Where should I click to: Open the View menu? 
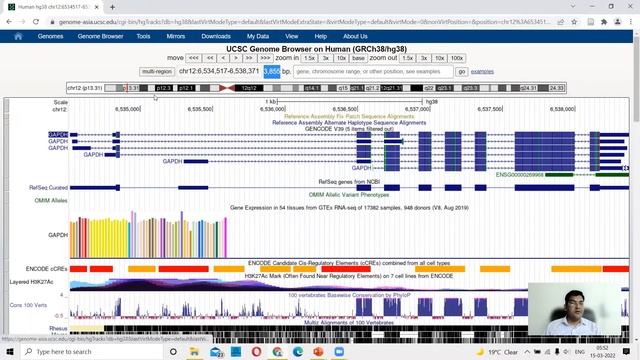click(x=291, y=36)
